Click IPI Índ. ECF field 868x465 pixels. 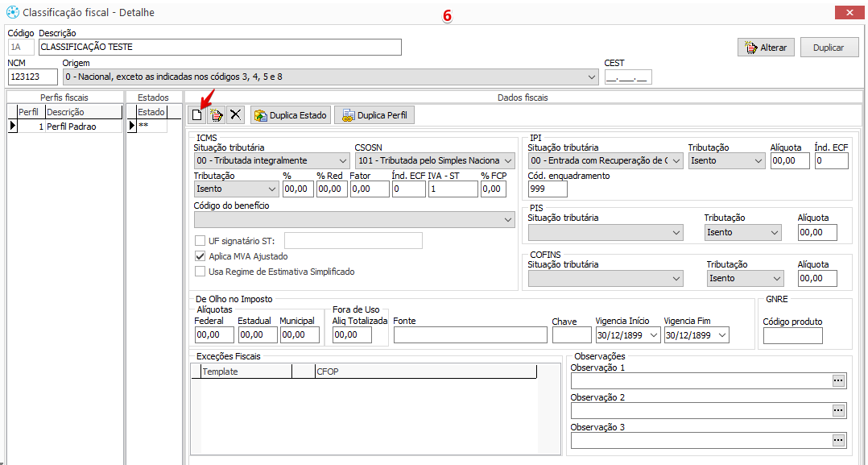[832, 160]
